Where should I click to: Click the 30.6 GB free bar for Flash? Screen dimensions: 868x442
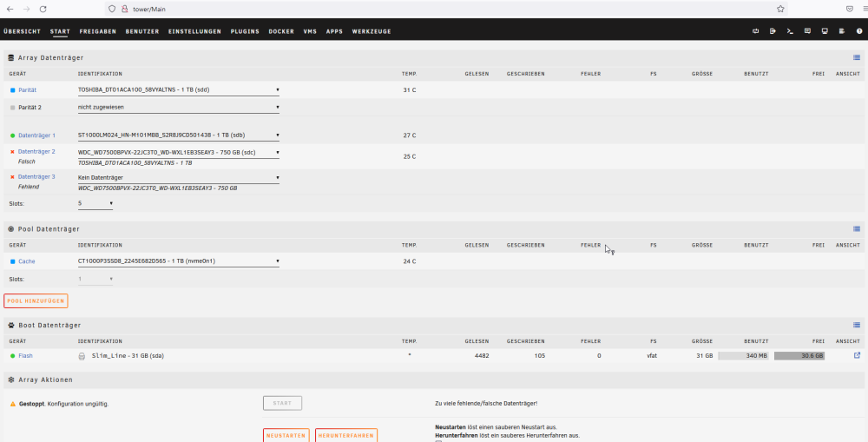click(799, 355)
